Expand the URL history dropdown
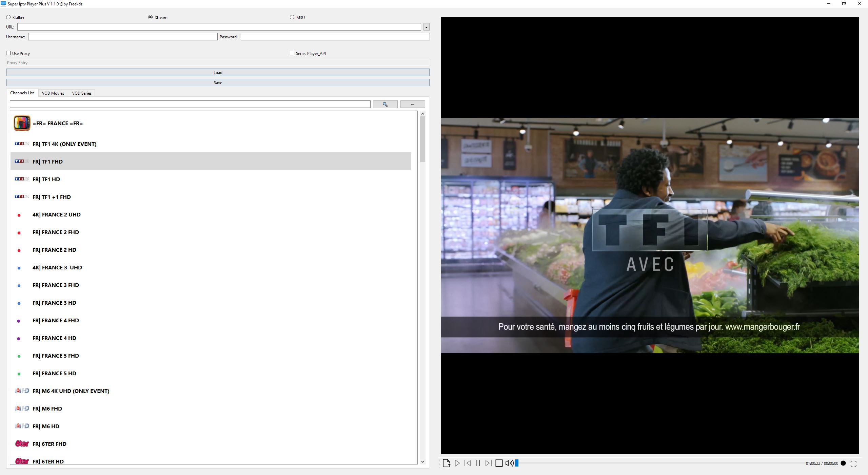The image size is (868, 475). [x=427, y=27]
